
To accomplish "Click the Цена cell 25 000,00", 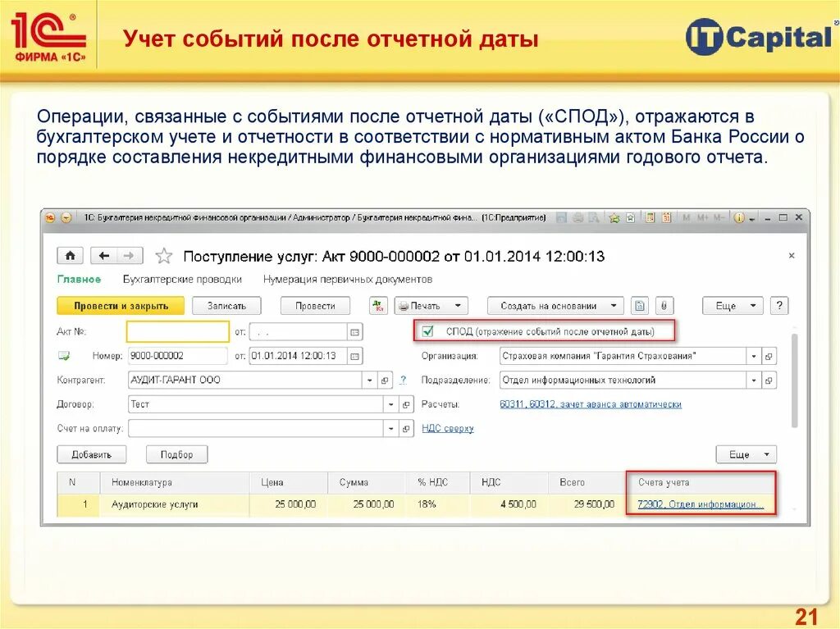I will (289, 504).
